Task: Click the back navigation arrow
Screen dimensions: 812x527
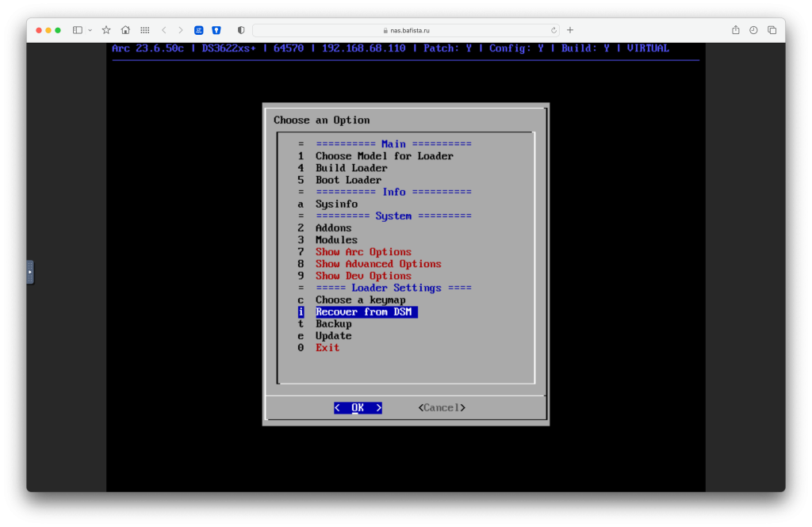Action: coord(163,29)
